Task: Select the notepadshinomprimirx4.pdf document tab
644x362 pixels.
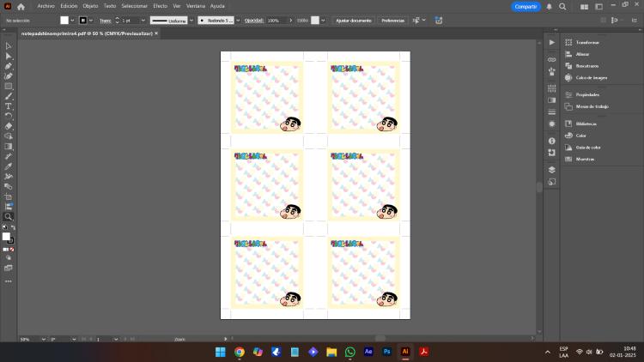Action: (x=87, y=33)
